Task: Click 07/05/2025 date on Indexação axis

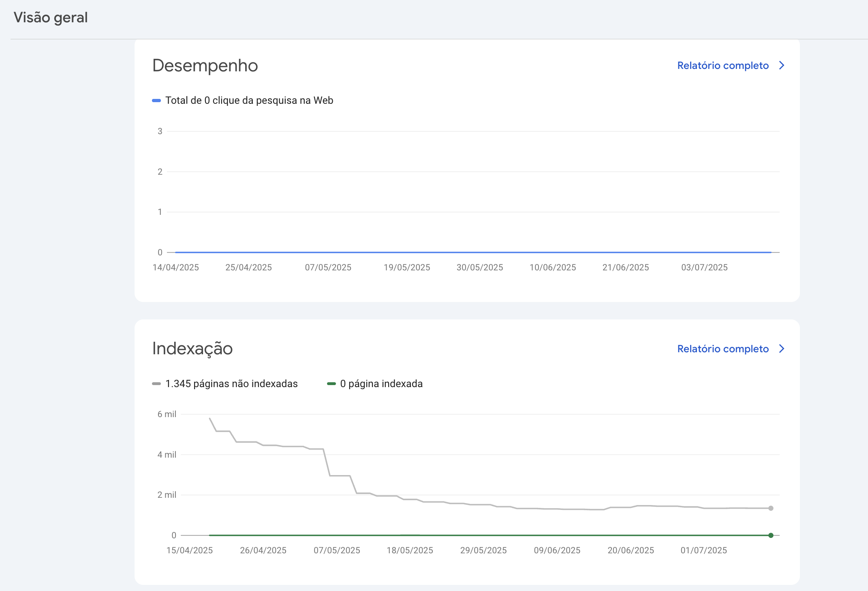Action: (337, 550)
